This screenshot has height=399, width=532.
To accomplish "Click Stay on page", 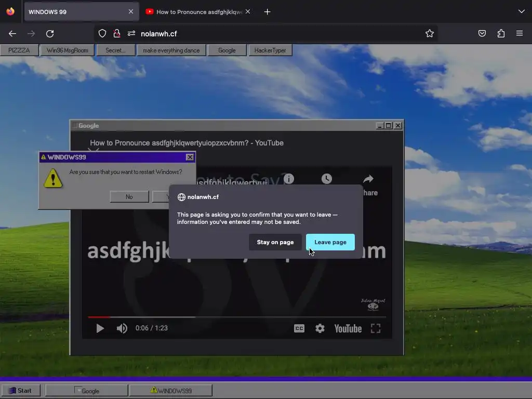I will point(275,242).
